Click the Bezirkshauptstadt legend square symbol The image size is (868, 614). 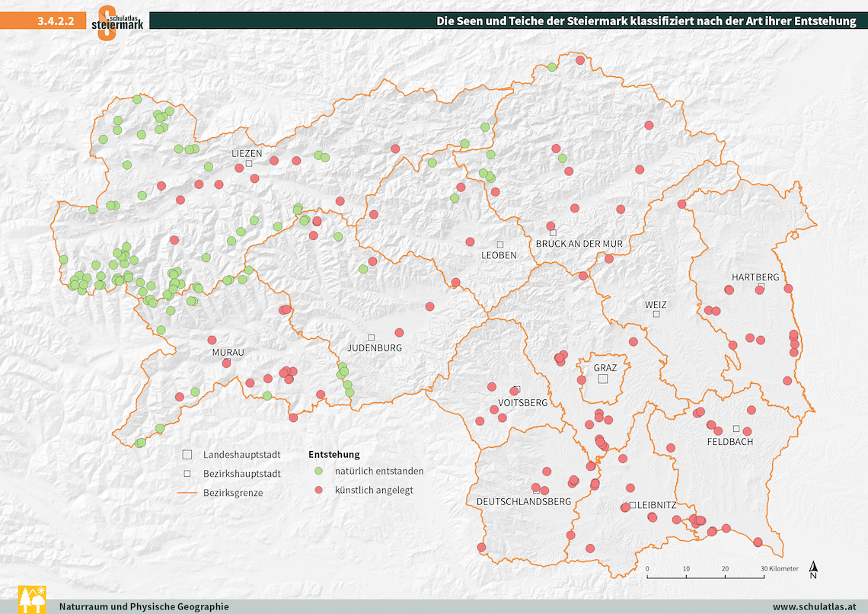(187, 473)
